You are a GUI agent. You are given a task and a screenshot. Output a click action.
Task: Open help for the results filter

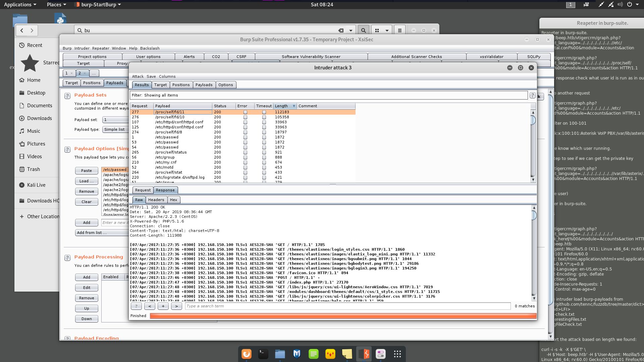[x=532, y=96]
